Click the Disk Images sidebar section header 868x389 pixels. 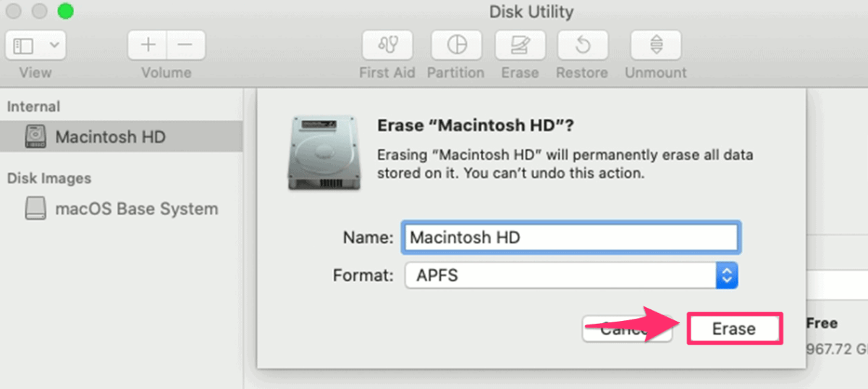[x=49, y=178]
